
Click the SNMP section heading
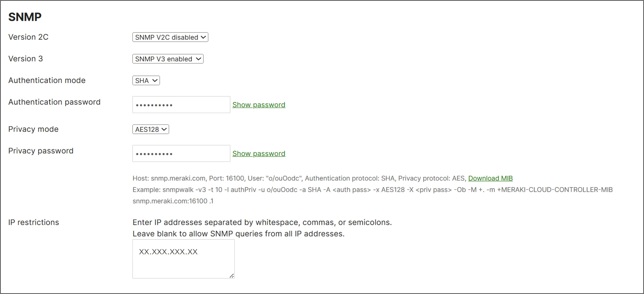pos(25,17)
